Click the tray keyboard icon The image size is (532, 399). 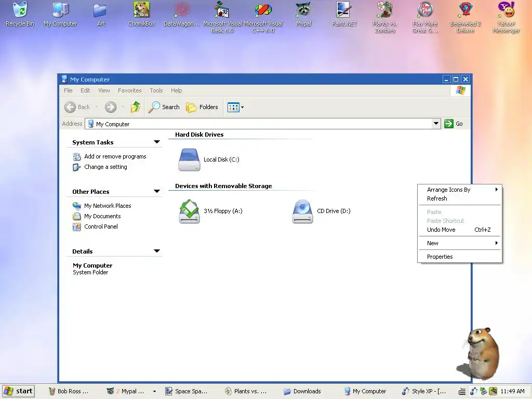[462, 392]
